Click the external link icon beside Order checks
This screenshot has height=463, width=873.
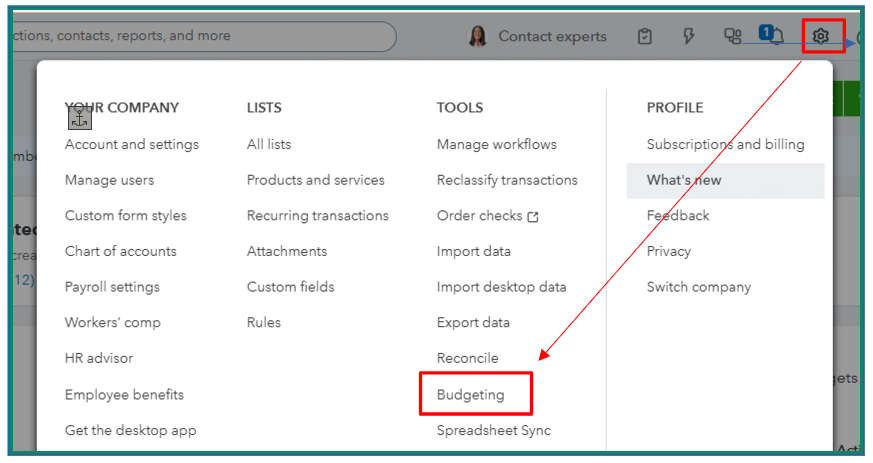[x=533, y=216]
